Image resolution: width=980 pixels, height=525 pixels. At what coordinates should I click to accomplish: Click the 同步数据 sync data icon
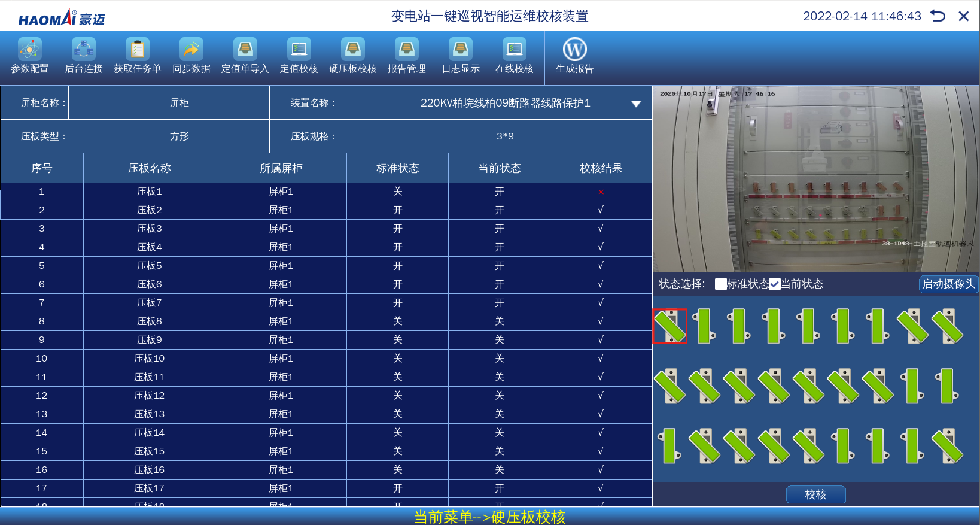(x=191, y=50)
